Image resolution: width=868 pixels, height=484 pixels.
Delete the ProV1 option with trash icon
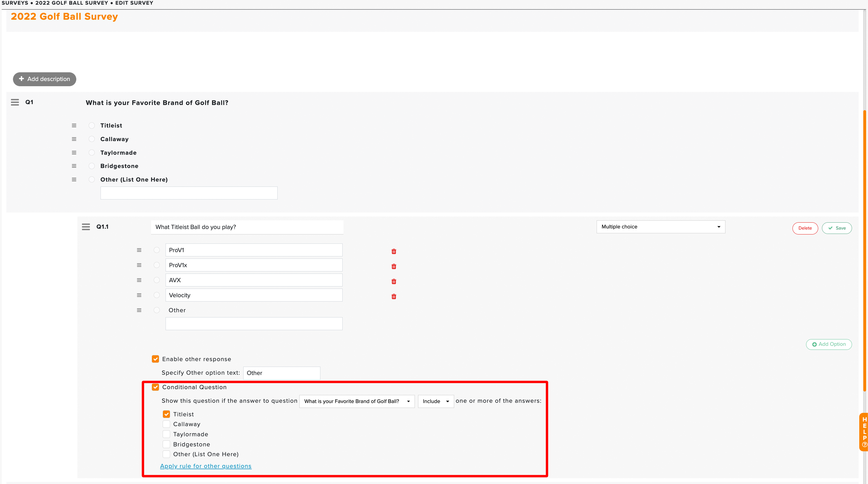coord(394,251)
